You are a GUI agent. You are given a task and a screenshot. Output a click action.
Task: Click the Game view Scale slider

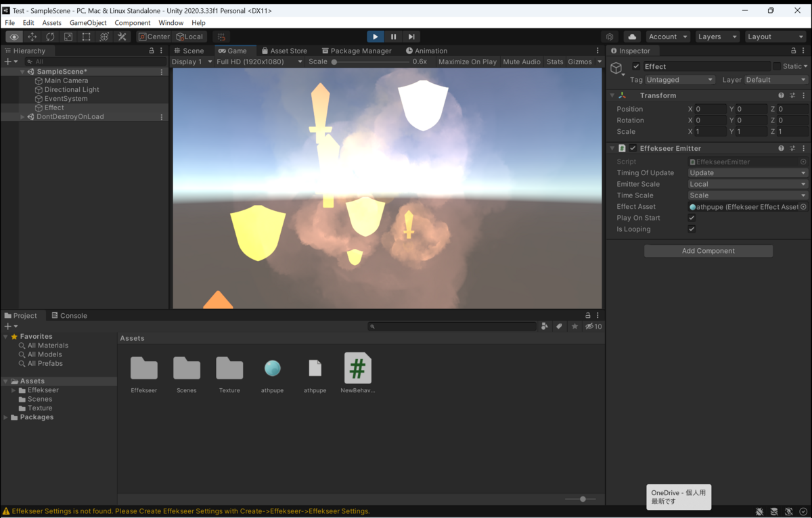pyautogui.click(x=370, y=62)
